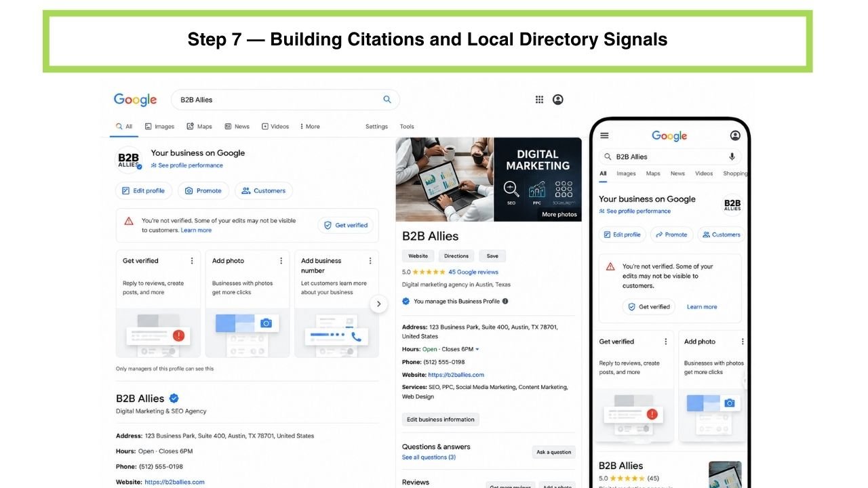Open the 'More' search options menu on desktop
The image size is (868, 488).
tap(309, 127)
